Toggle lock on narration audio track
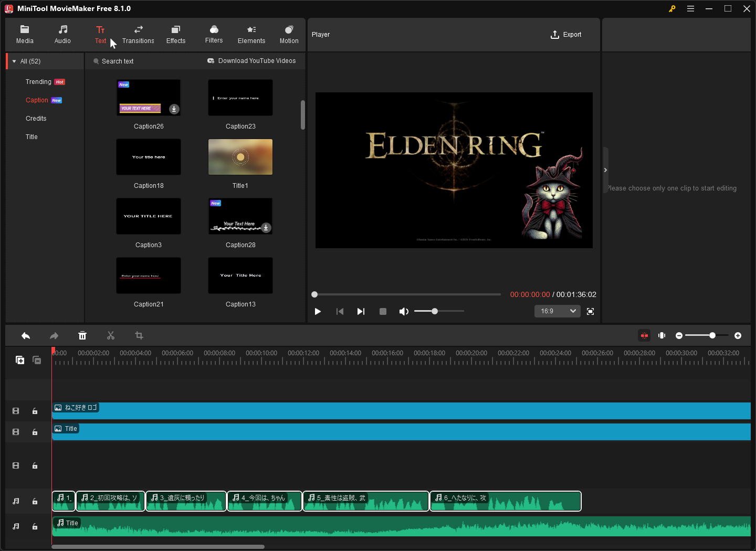 [x=35, y=501]
